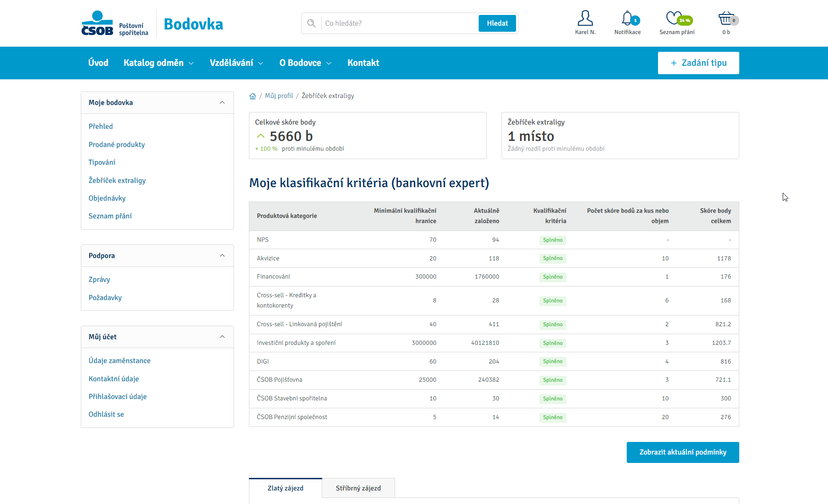The width and height of the screenshot is (828, 504).
Task: Switch to the Zlatý zájezd tab
Action: click(285, 488)
